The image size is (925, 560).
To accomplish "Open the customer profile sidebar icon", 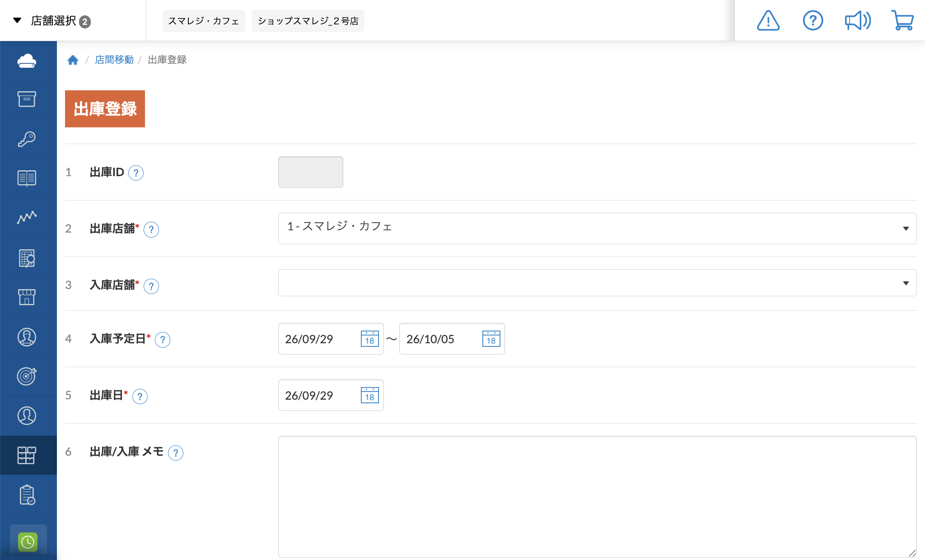I will pos(27,415).
